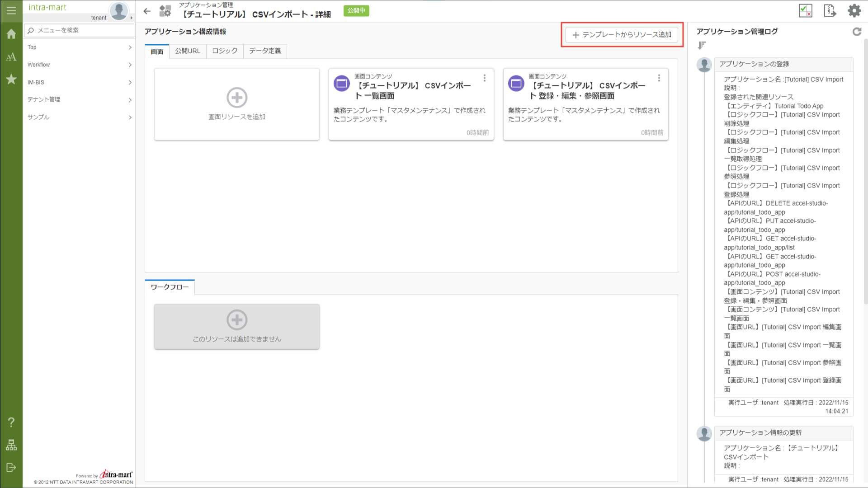Click the アプリケーション情報の更新 log header
The image size is (868, 488).
click(784, 433)
